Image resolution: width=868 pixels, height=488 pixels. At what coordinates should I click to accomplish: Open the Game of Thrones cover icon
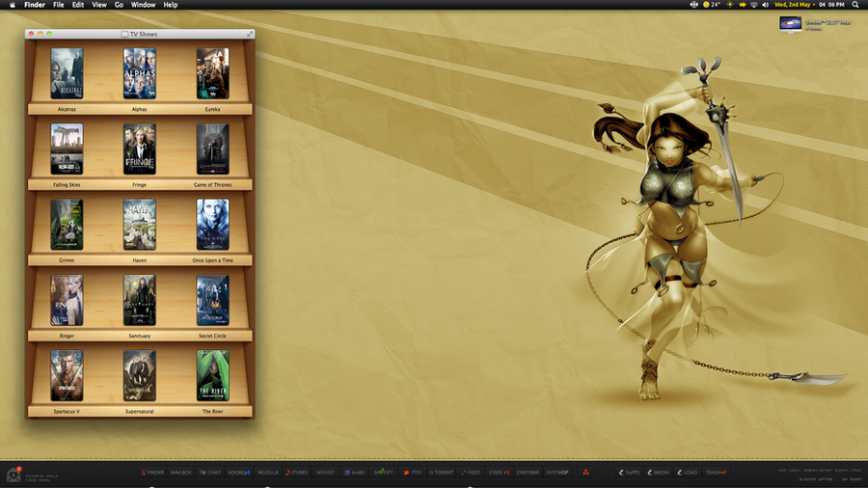pos(212,149)
